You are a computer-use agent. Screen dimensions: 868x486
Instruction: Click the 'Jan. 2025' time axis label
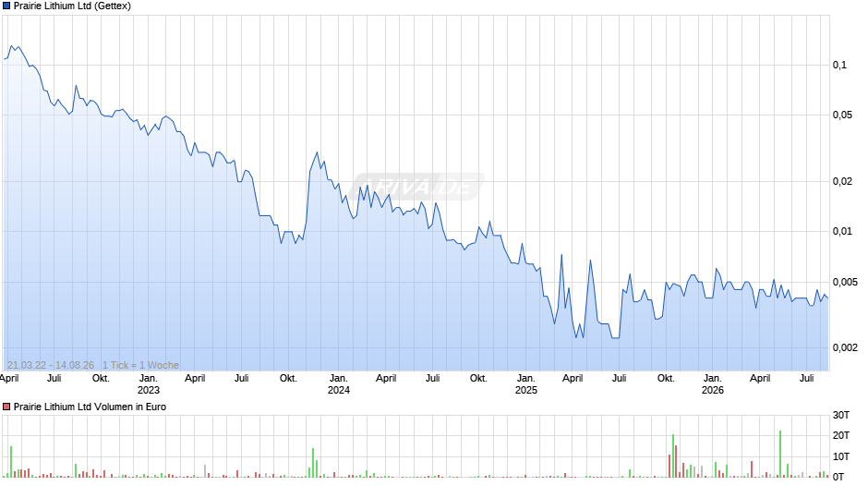[x=526, y=384]
